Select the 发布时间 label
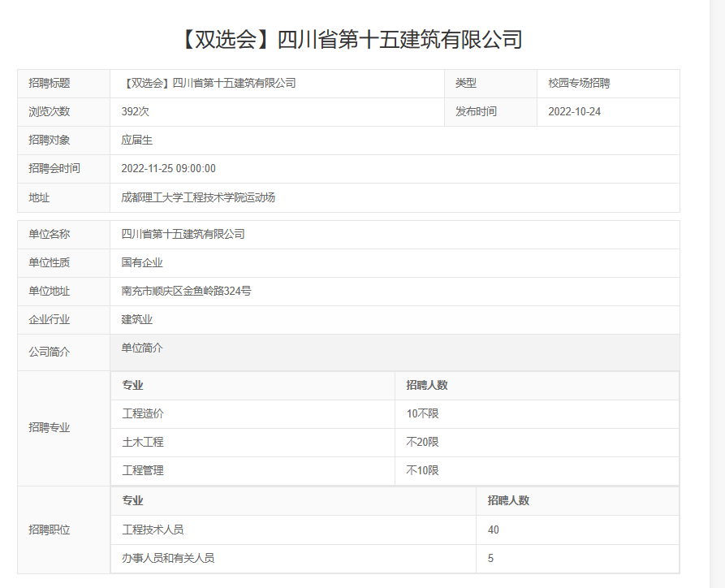The height and width of the screenshot is (588, 725). tap(476, 111)
